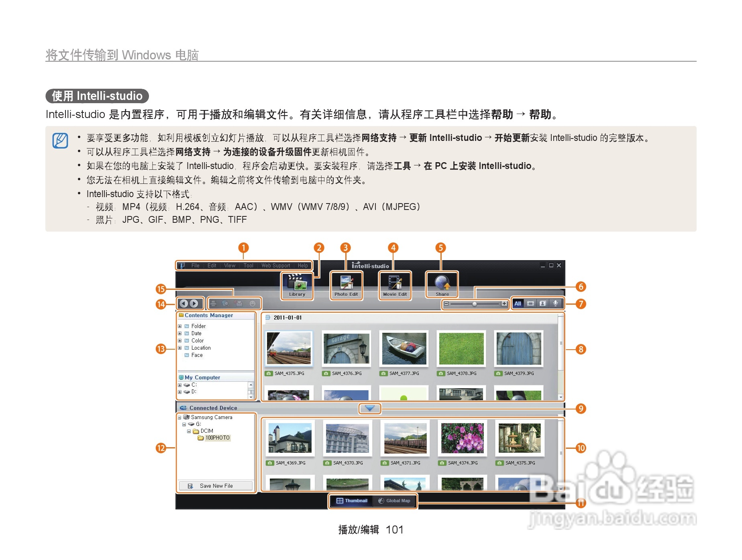Select the green grass photo SAM_4378.JPG
The image size is (742, 560).
coord(461,348)
